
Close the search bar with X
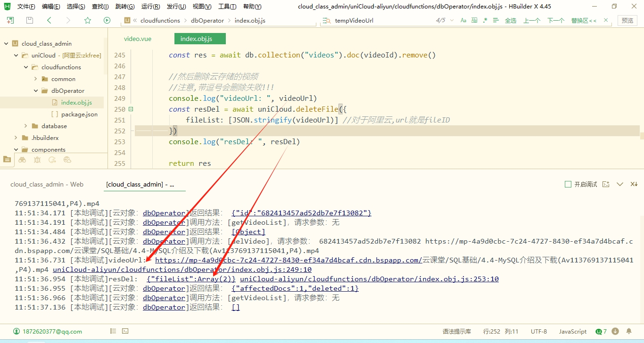[606, 20]
